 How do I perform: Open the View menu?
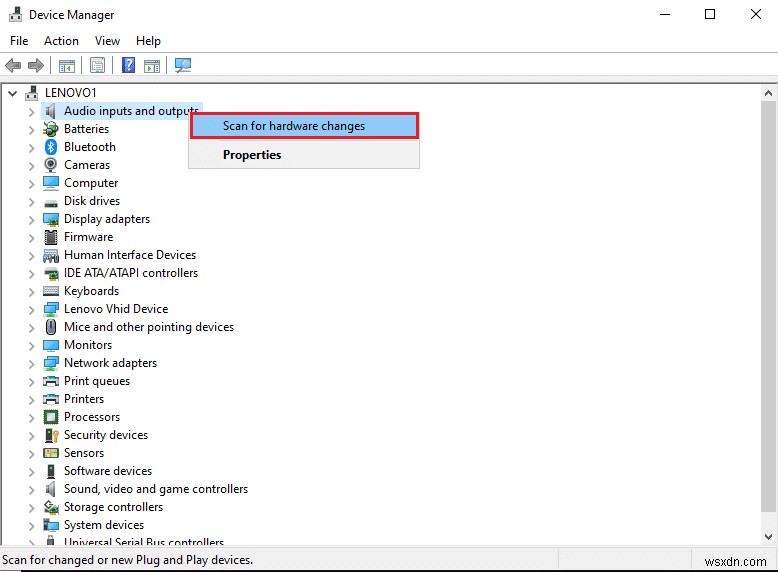pyautogui.click(x=107, y=41)
